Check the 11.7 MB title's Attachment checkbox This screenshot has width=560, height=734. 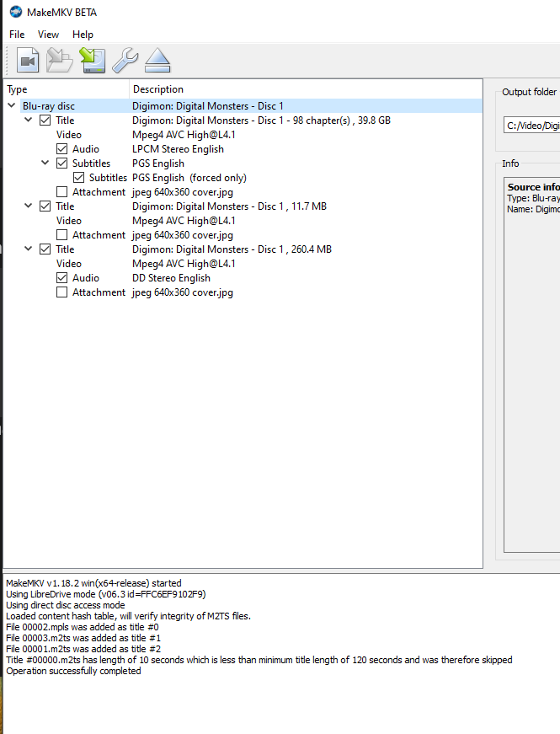(x=61, y=235)
